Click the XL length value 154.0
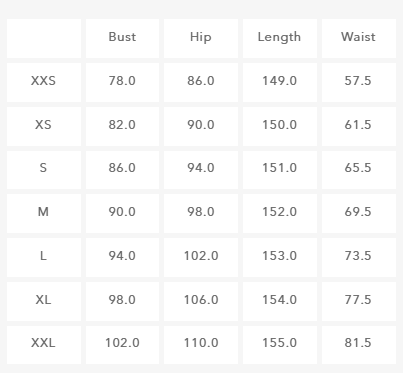 279,300
